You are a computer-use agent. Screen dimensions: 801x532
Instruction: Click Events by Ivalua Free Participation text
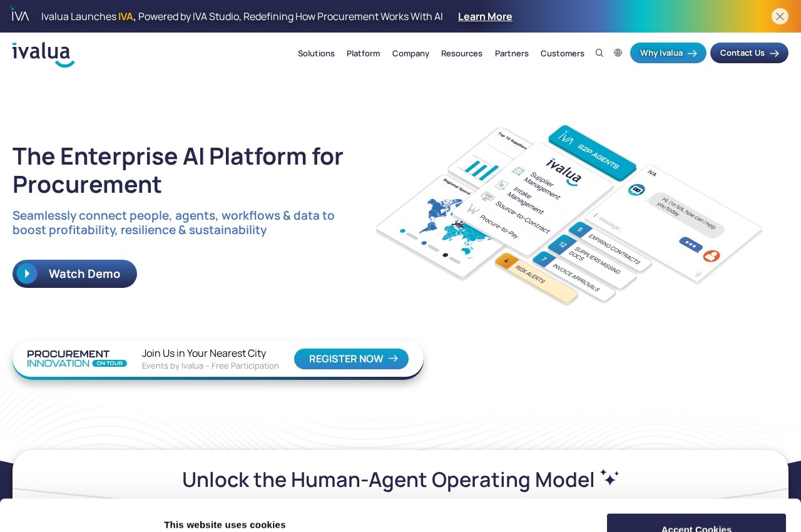(x=210, y=366)
